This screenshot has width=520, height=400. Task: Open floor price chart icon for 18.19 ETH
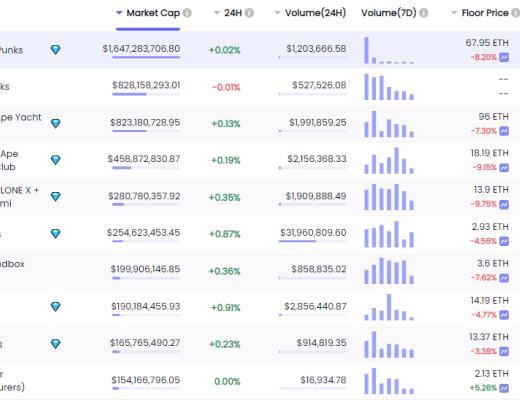504,167
